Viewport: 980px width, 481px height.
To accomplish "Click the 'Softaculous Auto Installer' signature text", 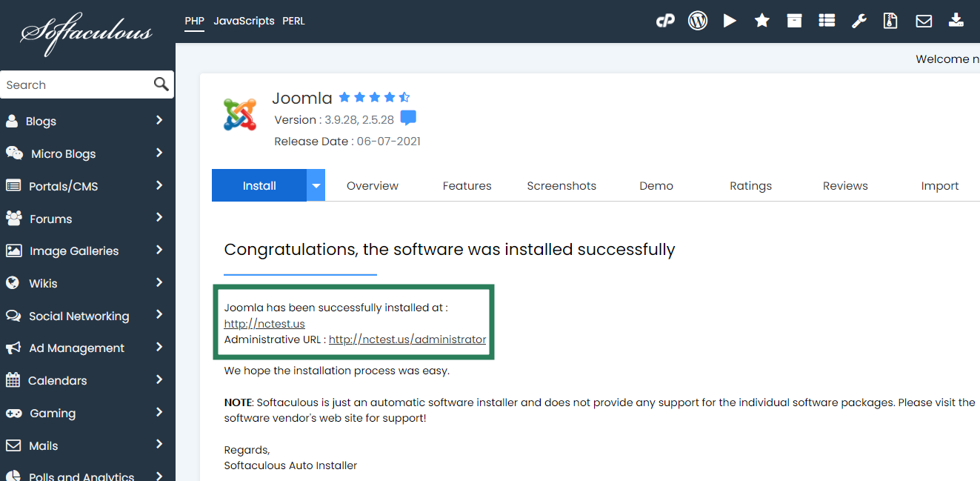I will (290, 465).
